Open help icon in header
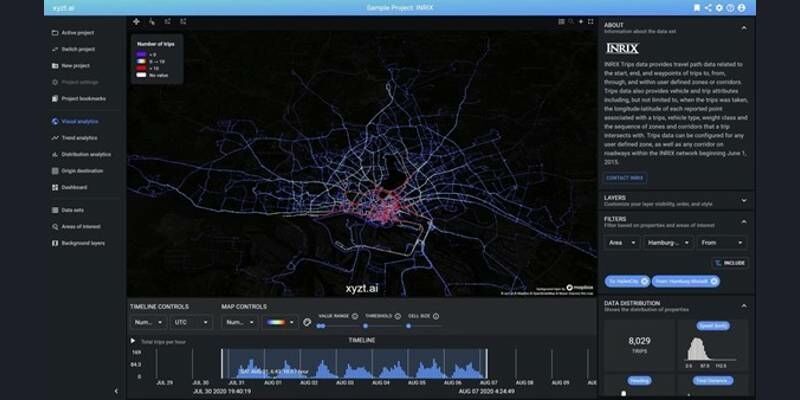The width and height of the screenshot is (800, 400). (x=730, y=8)
